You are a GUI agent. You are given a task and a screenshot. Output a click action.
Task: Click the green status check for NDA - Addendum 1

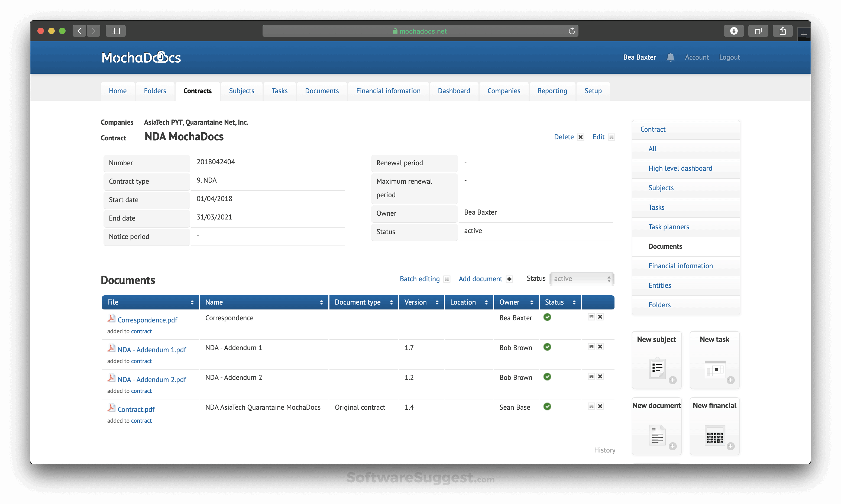(x=547, y=347)
